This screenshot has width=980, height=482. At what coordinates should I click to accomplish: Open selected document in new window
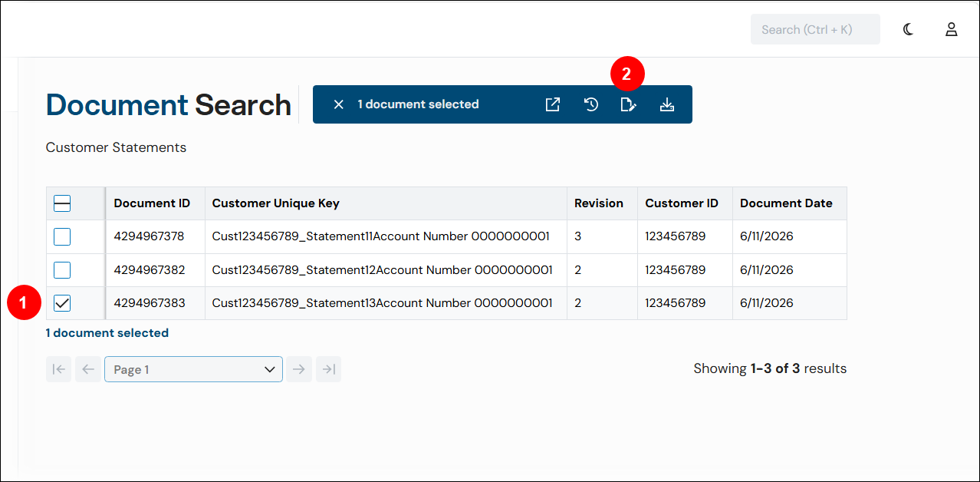tap(552, 104)
